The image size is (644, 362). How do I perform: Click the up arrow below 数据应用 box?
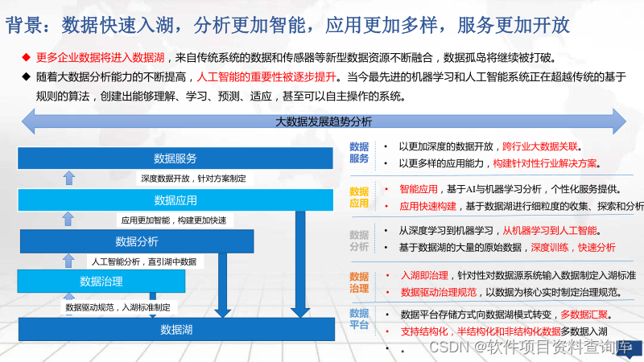point(68,219)
